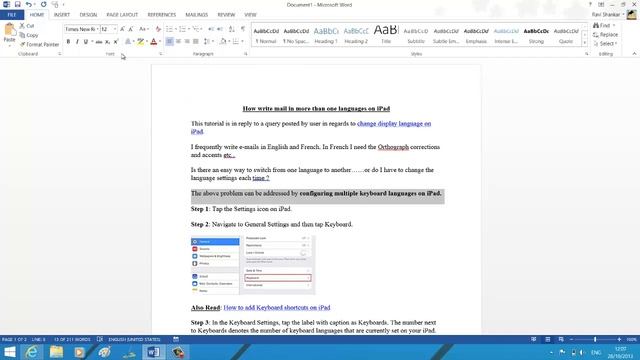Switch to Web Layout view
Viewport: 640px width, 360px height.
point(561,339)
